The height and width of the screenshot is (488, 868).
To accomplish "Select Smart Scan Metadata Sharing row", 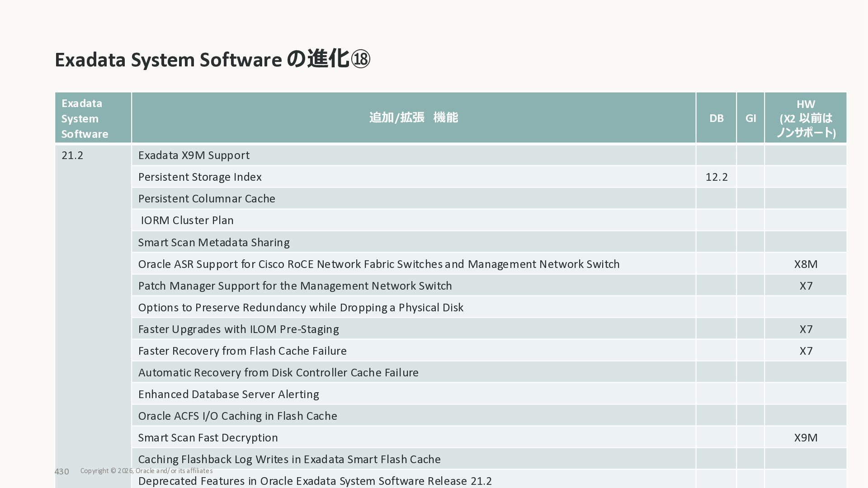I will click(x=214, y=243).
